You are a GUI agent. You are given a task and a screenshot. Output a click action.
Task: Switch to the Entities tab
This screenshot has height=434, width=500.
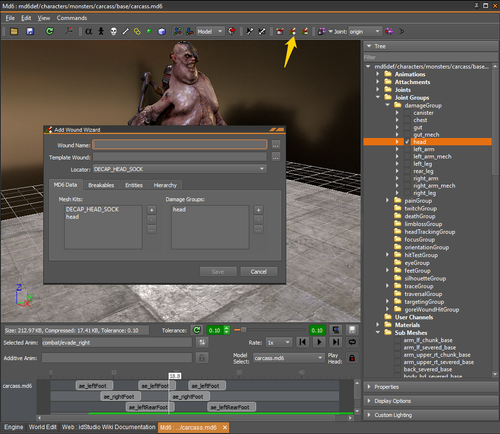[x=134, y=185]
